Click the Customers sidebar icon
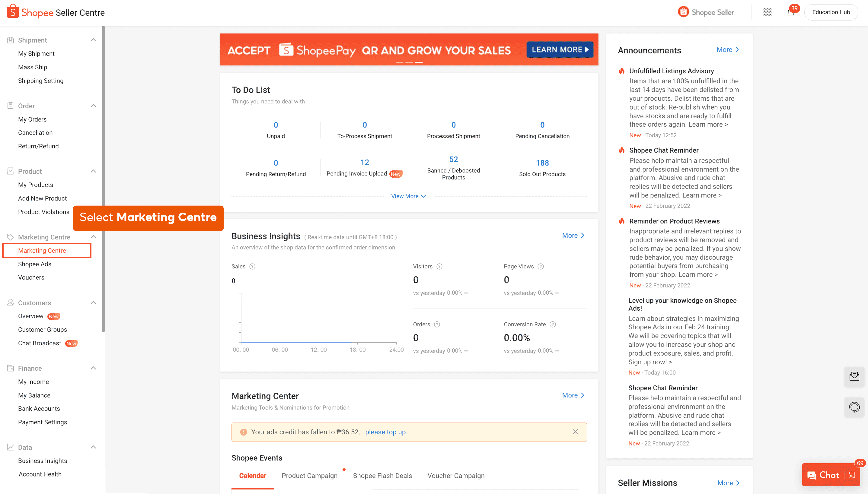 [x=10, y=303]
